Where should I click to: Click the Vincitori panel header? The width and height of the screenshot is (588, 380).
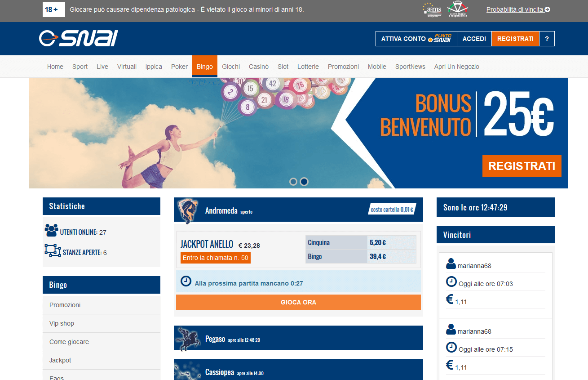[495, 235]
